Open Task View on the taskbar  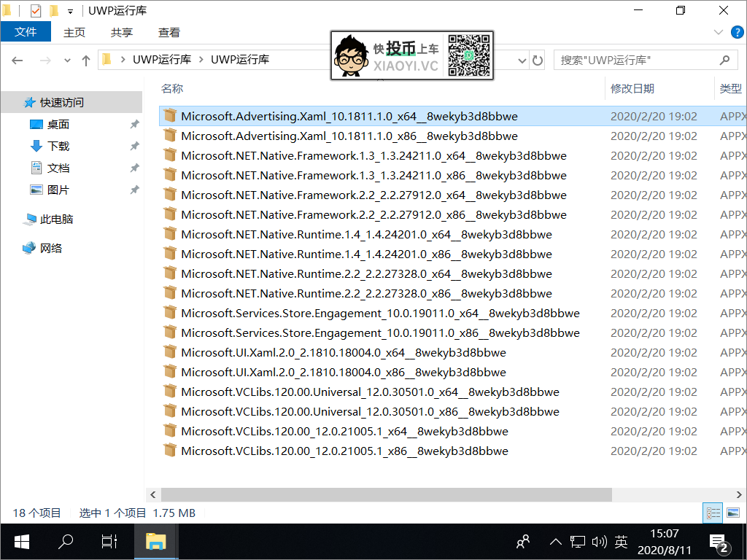pyautogui.click(x=109, y=542)
